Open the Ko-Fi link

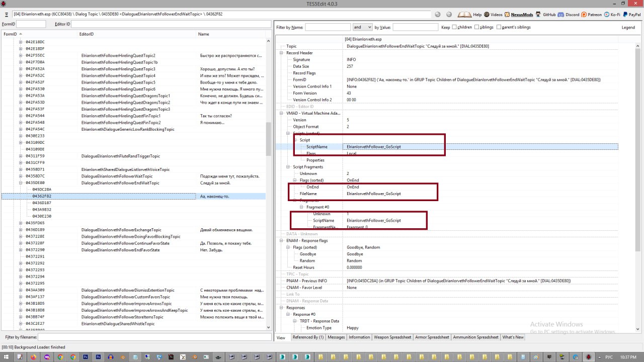612,15
